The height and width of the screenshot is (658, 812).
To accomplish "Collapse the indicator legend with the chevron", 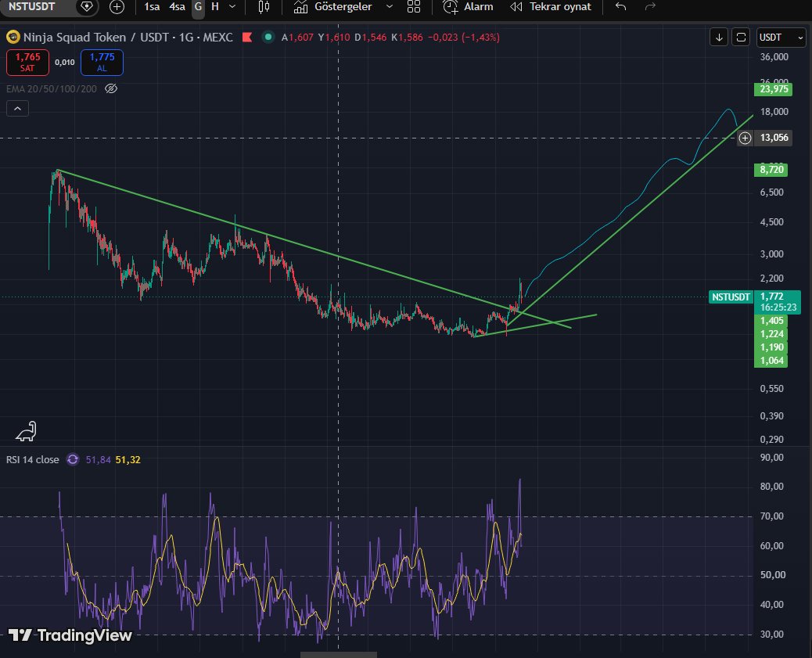I will coord(18,109).
